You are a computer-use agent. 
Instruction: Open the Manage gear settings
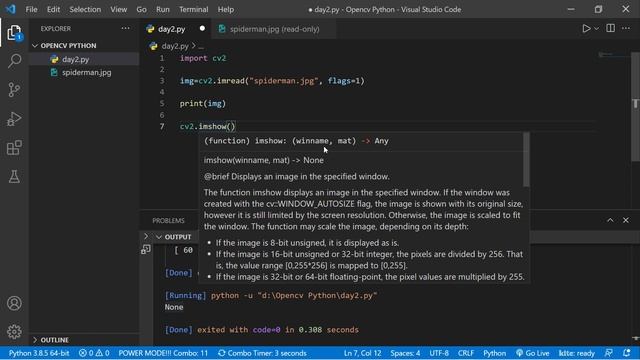pyautogui.click(x=14, y=331)
